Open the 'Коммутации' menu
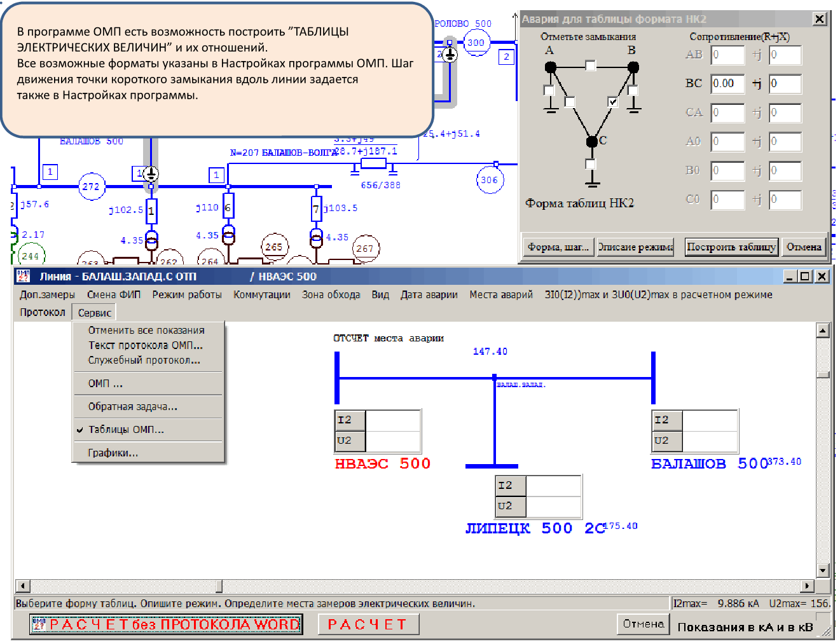 261,294
